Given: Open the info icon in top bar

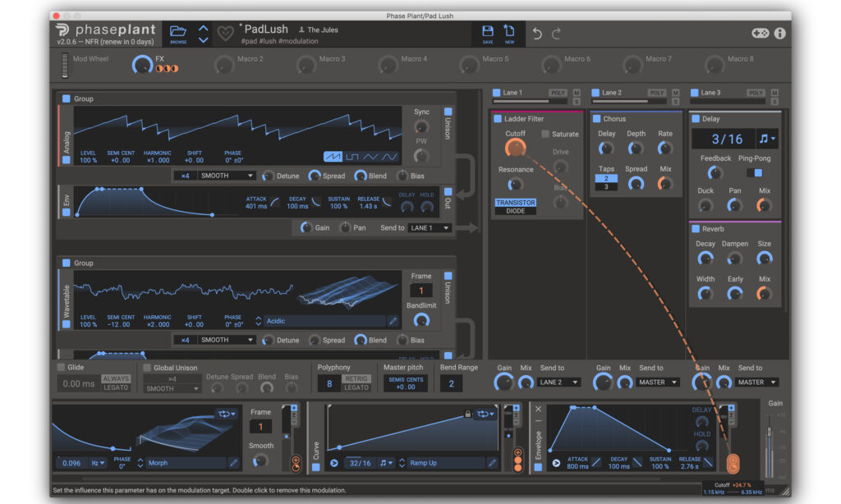Looking at the screenshot, I should coord(780,33).
